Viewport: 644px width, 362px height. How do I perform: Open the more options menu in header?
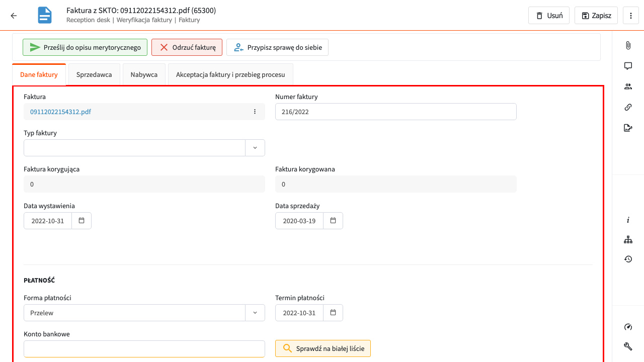point(630,16)
